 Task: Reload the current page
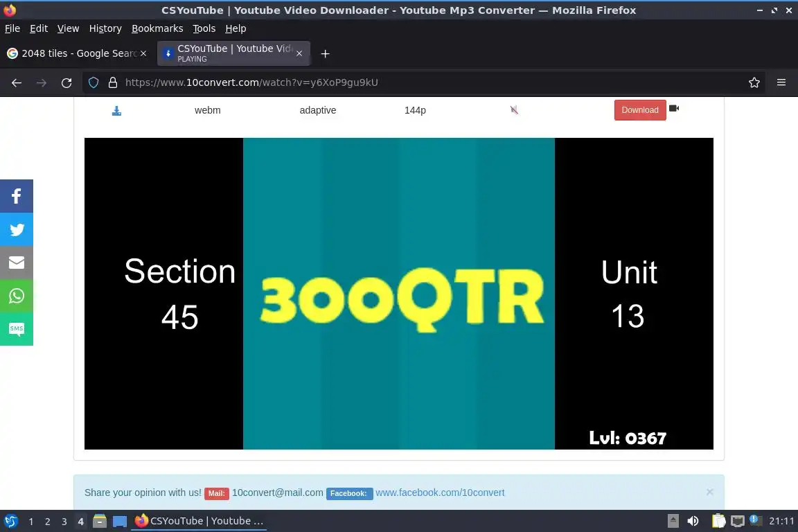pos(66,82)
